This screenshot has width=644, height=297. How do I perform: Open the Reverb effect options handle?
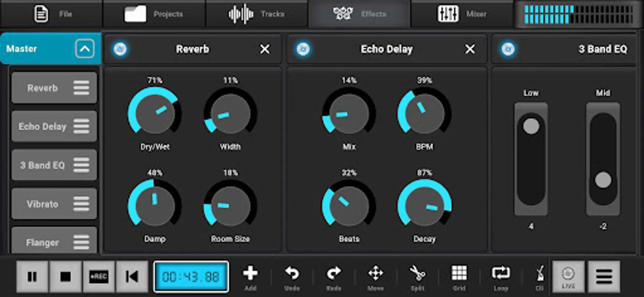pyautogui.click(x=81, y=88)
